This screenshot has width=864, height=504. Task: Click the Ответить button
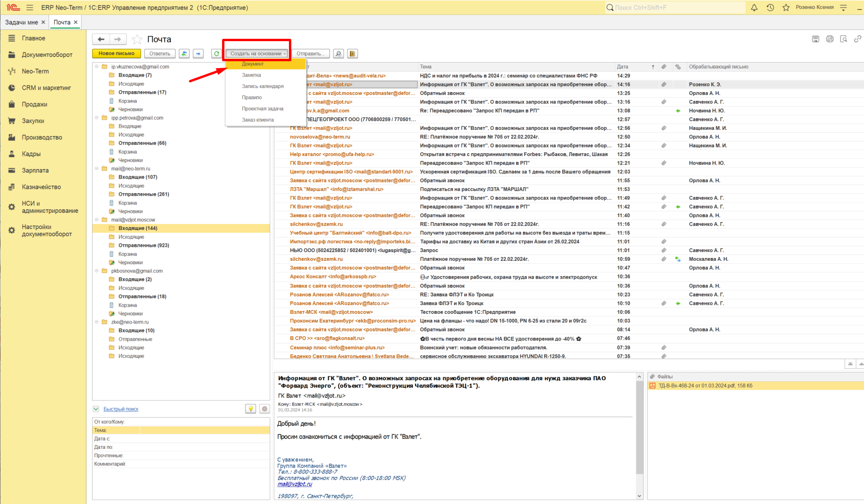tap(160, 54)
